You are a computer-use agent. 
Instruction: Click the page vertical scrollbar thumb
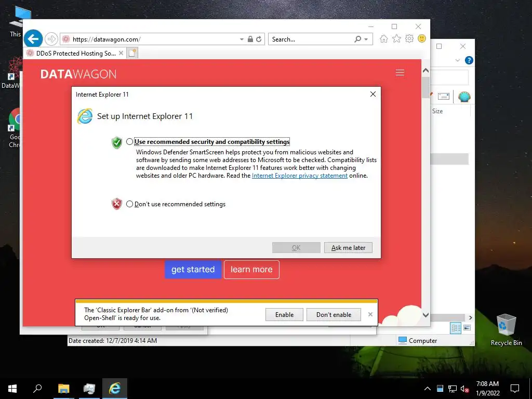(x=425, y=87)
